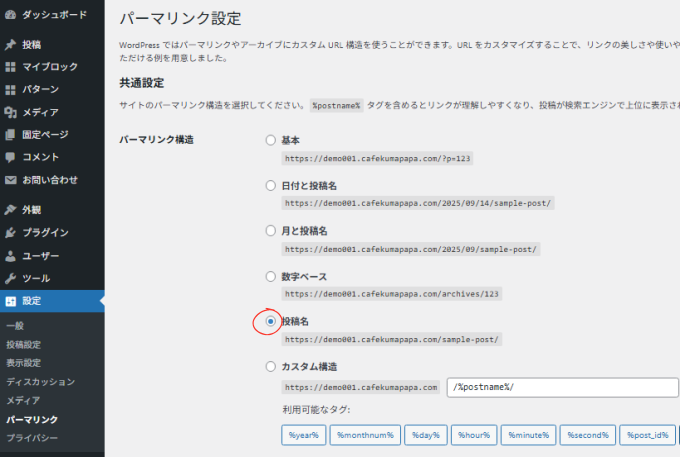Select the 日付と投稿名 radio button
Image resolution: width=680 pixels, height=457 pixels.
tap(271, 186)
